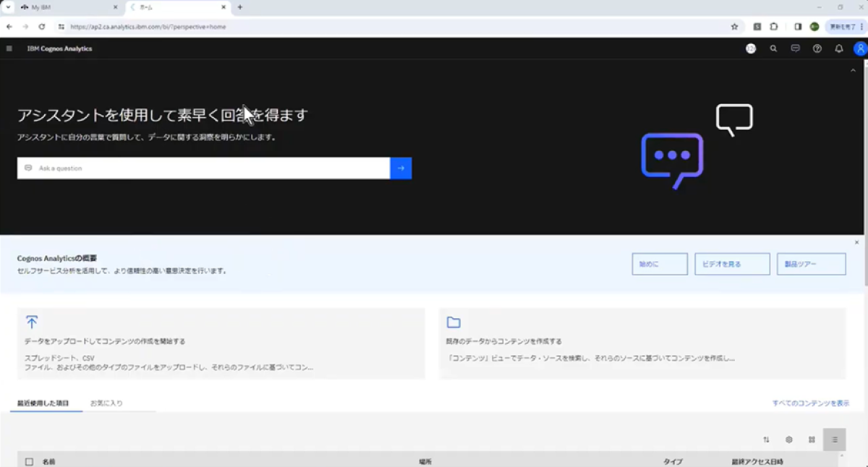868x467 pixels.
Task: Click the ビデオを見る button
Action: pos(732,264)
